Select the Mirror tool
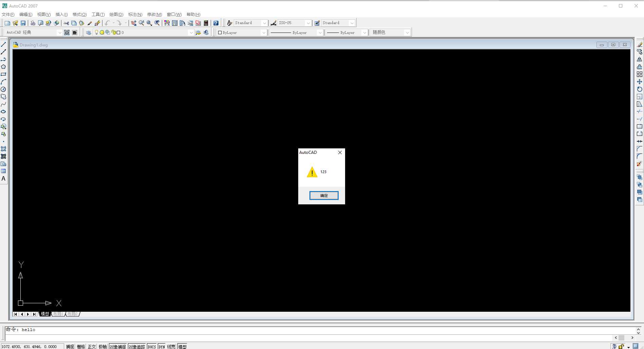Screen dimensions: 644x349 coord(640,59)
